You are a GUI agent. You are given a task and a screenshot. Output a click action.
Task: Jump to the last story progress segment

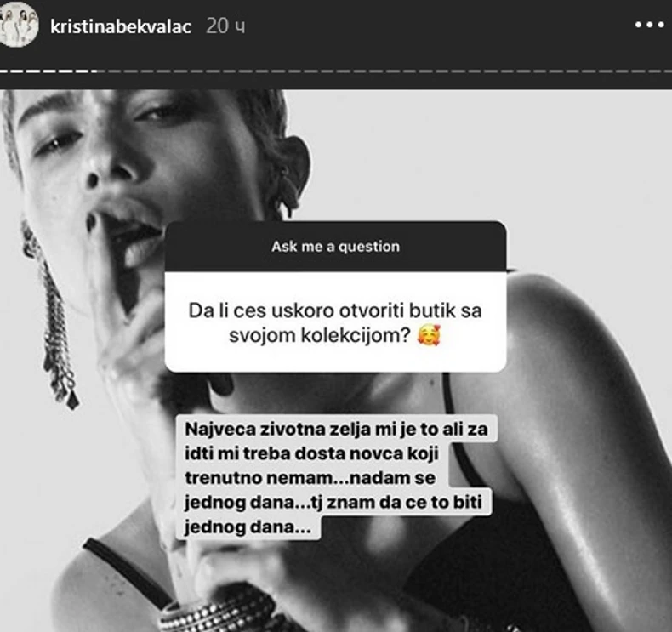[666, 71]
